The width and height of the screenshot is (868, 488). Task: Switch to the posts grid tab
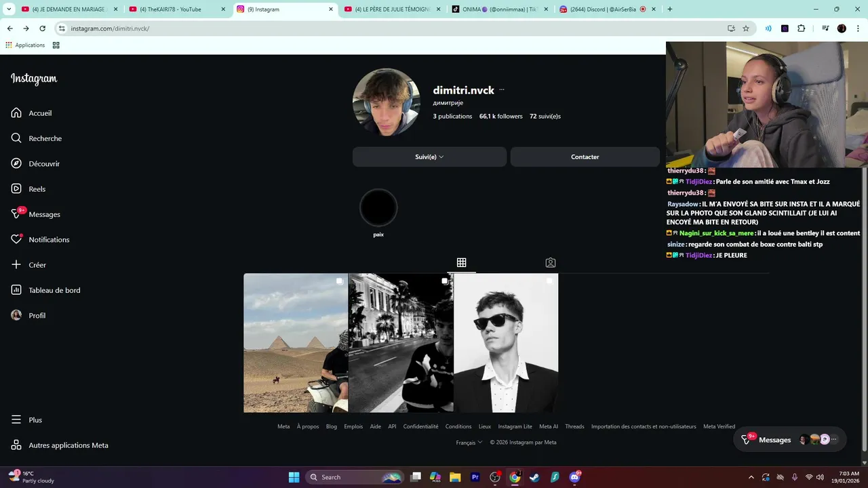point(461,262)
